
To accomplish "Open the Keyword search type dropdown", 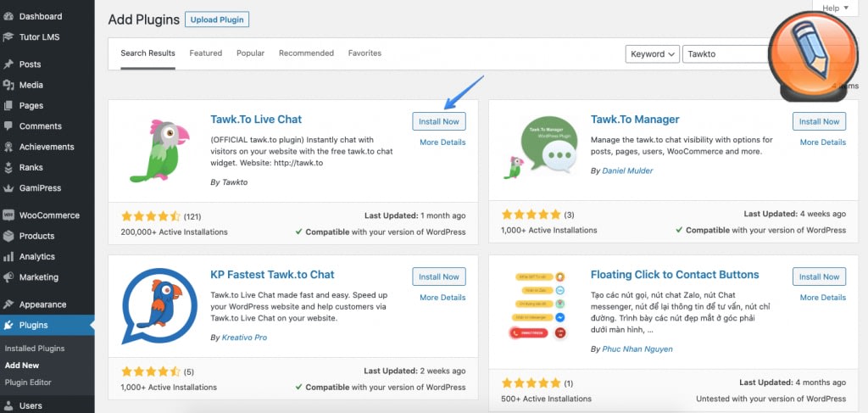I will point(652,53).
